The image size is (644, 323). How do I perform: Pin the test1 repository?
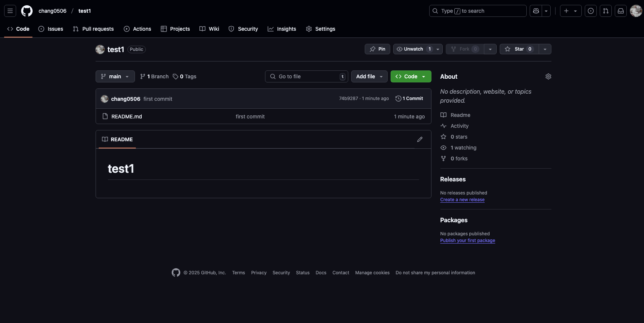[x=377, y=49]
